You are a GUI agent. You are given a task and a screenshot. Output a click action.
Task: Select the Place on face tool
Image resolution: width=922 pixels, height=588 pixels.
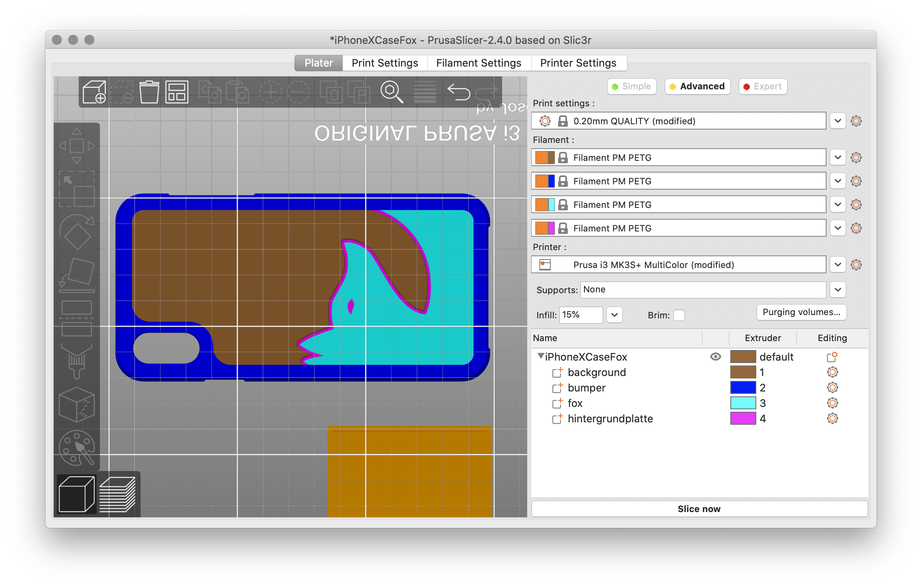pyautogui.click(x=77, y=275)
